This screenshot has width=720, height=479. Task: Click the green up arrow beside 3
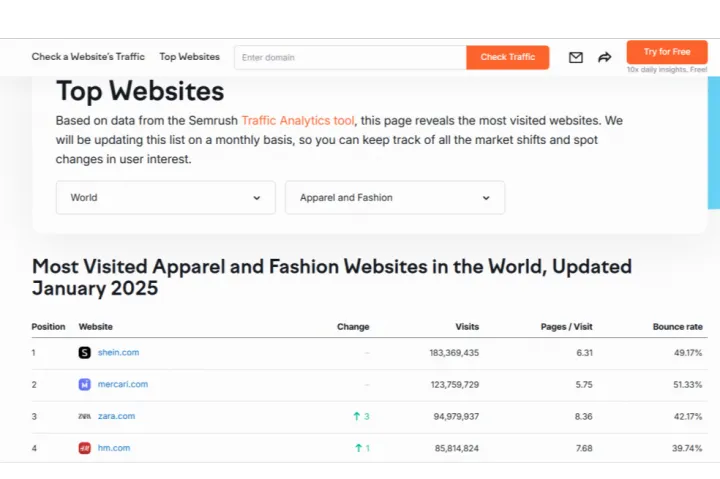pos(357,416)
